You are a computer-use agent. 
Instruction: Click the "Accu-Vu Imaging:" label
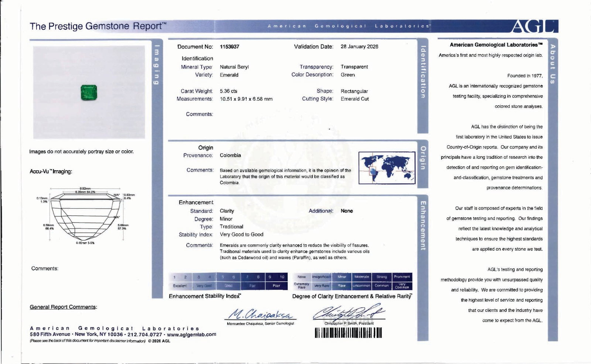(51, 172)
